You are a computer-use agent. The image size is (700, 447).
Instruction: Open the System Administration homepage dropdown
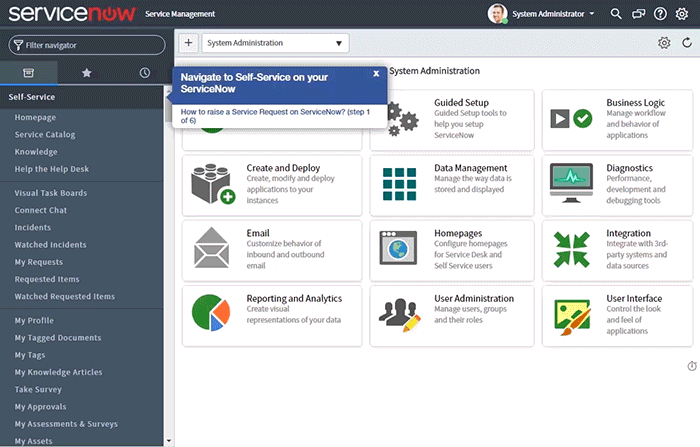(x=275, y=43)
